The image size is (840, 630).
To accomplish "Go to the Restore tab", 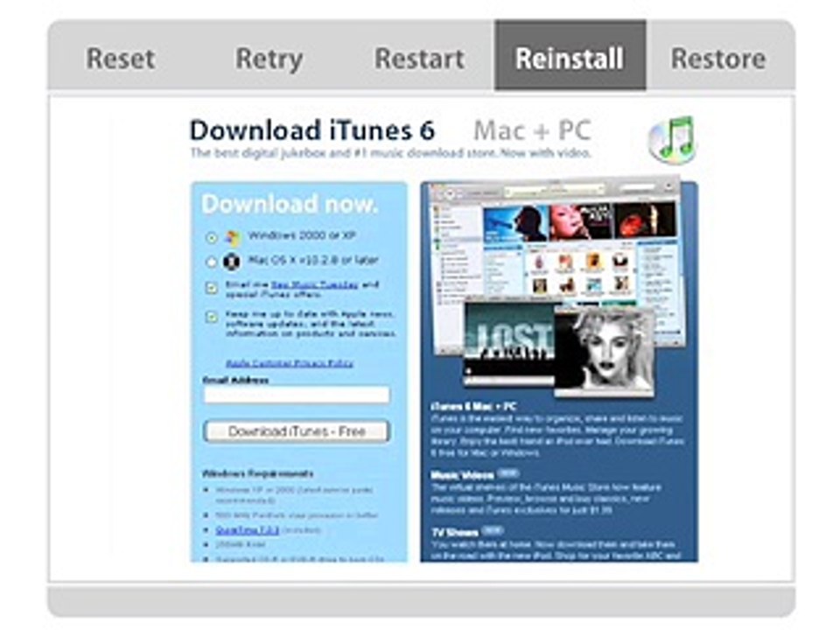I will (x=718, y=59).
